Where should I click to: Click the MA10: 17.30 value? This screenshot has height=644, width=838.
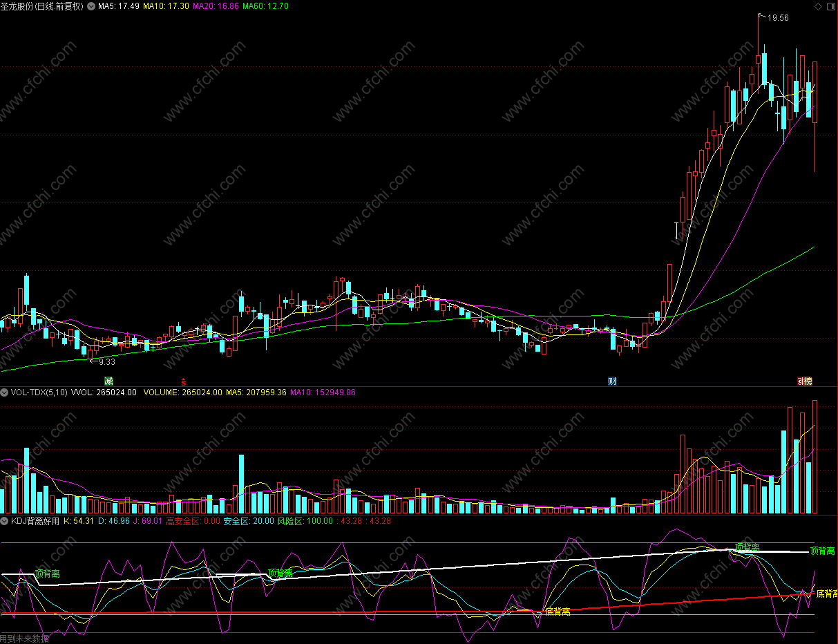click(x=166, y=6)
